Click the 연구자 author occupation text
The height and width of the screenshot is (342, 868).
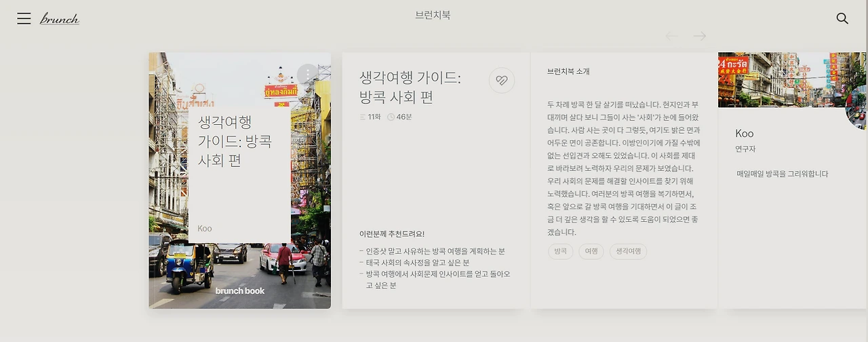(x=745, y=149)
